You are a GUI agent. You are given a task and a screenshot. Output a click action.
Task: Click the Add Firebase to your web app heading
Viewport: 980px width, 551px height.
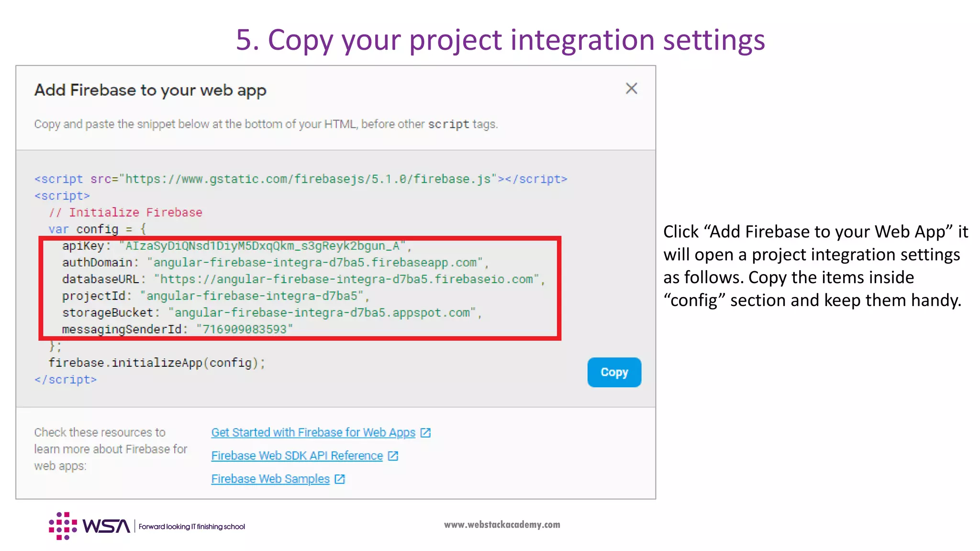coord(150,90)
